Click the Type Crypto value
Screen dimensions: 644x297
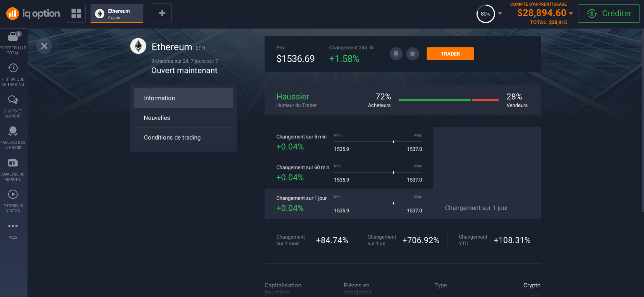(x=532, y=285)
